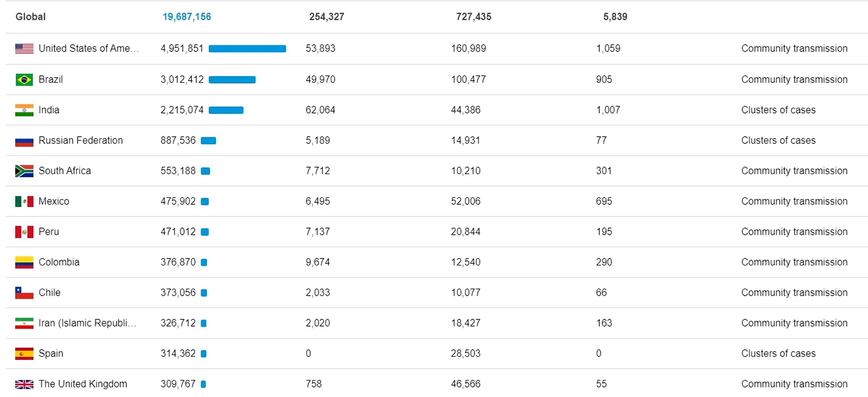
Task: Click the South Africa flag icon
Action: pos(24,171)
